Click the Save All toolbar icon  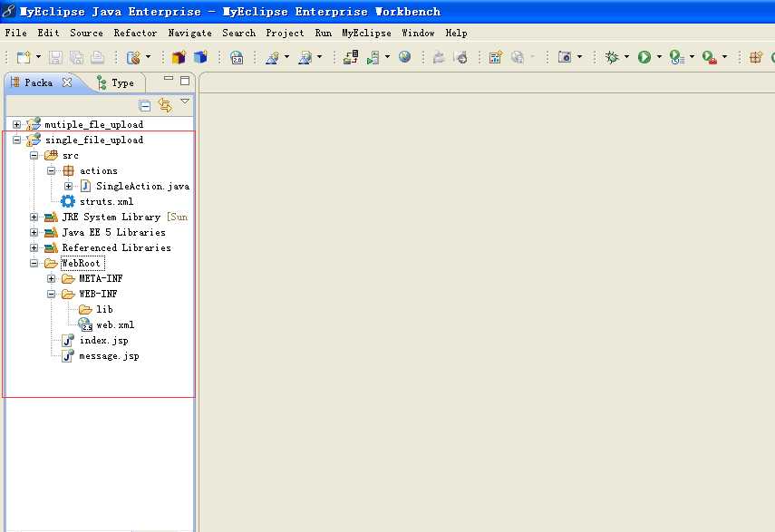[76, 57]
